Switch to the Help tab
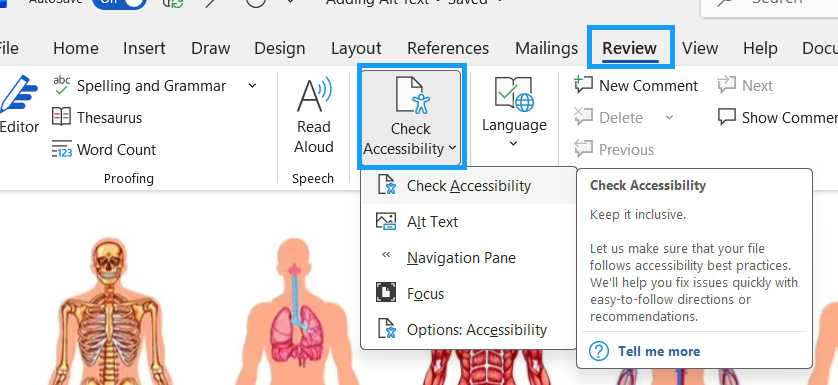 (760, 48)
